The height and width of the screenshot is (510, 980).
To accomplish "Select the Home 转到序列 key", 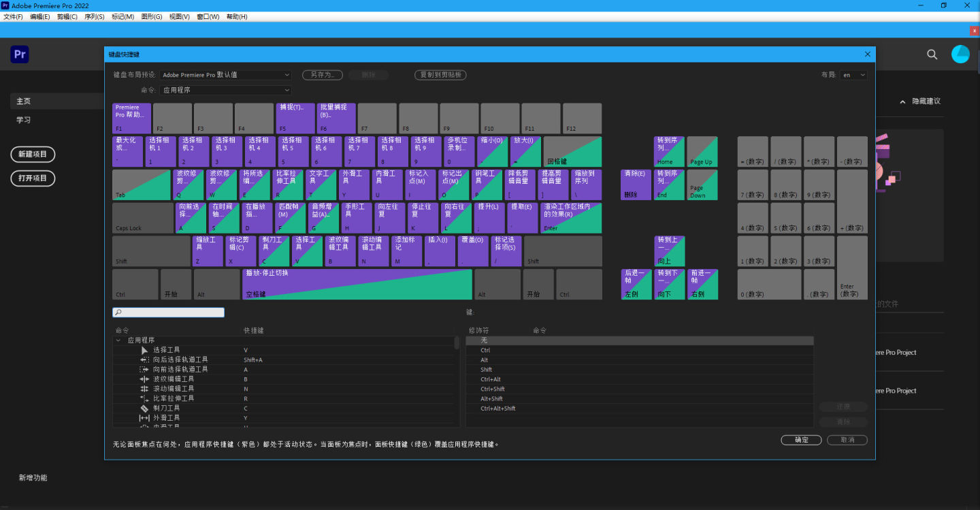I will coord(669,151).
